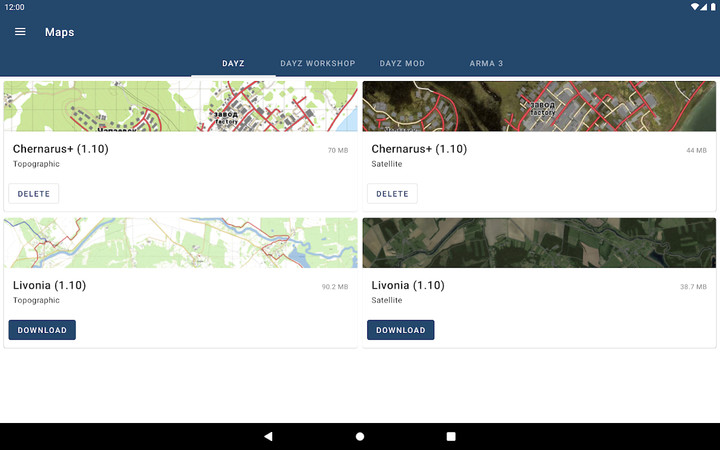Open the hamburger navigation menu

[20, 32]
